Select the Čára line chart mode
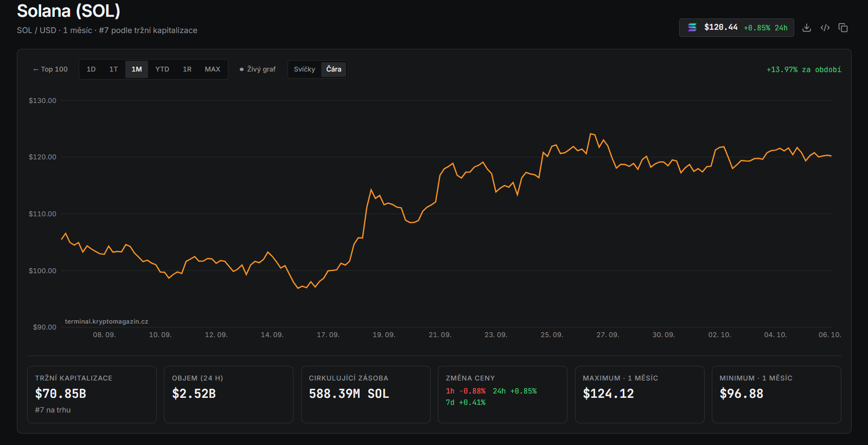The image size is (868, 445). (x=334, y=69)
